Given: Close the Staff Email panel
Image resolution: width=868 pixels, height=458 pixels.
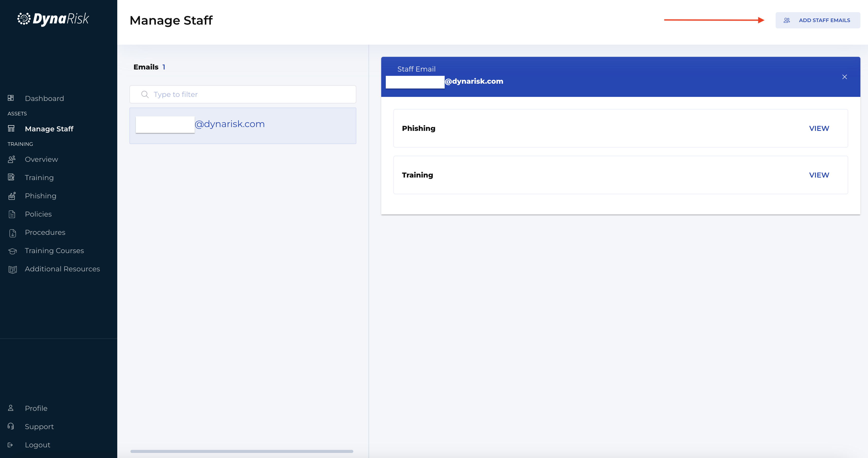Looking at the screenshot, I should coord(844,77).
